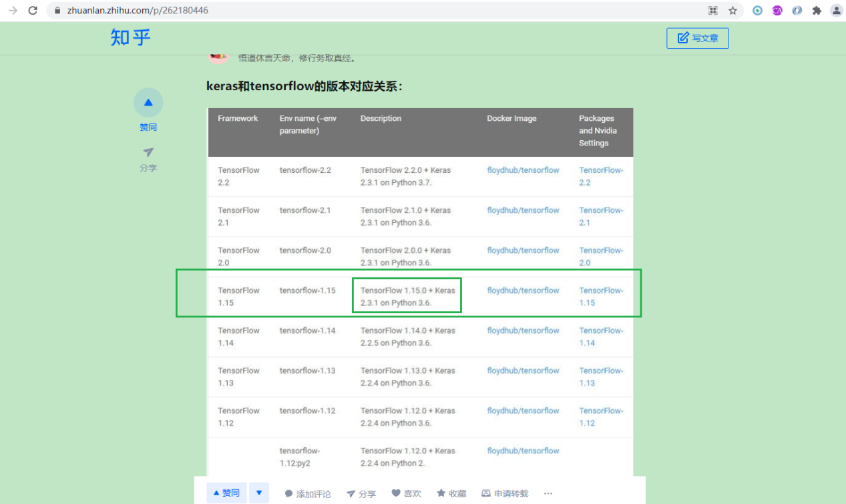The image size is (846, 504).
Task: Click the padlock site info icon
Action: 57,11
